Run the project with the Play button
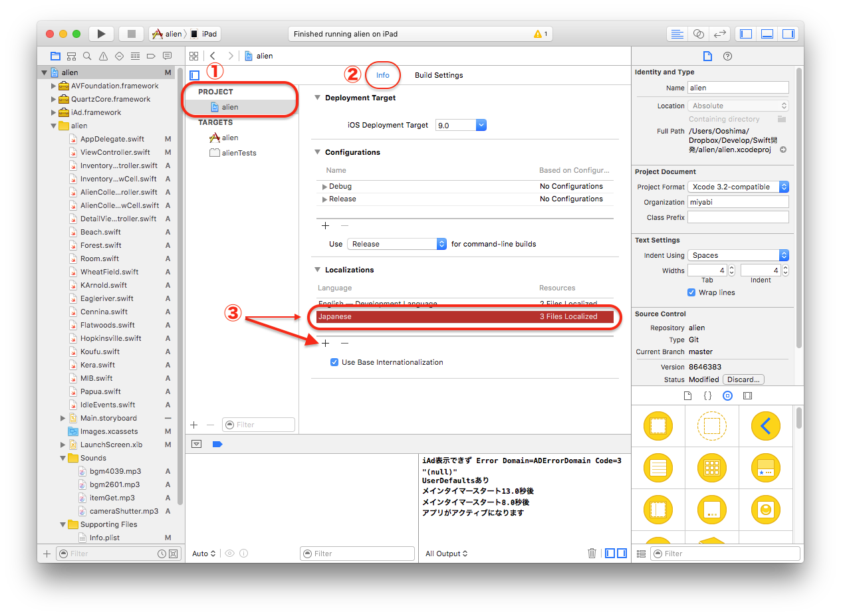The image size is (841, 616). pyautogui.click(x=101, y=34)
